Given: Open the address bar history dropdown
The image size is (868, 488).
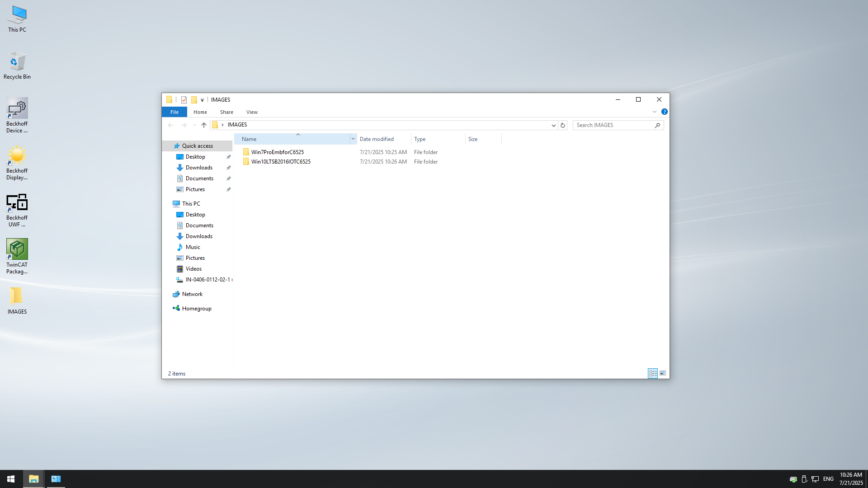Looking at the screenshot, I should [x=553, y=125].
